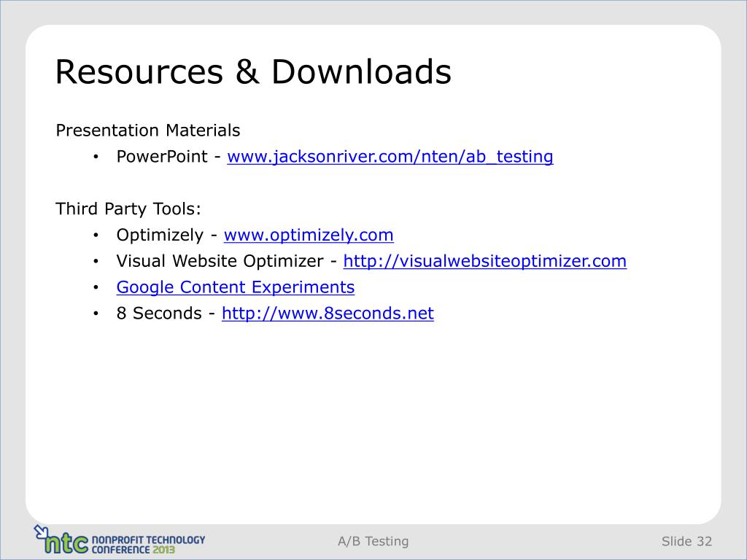Select the '8 Seconds -' label text

click(x=166, y=314)
